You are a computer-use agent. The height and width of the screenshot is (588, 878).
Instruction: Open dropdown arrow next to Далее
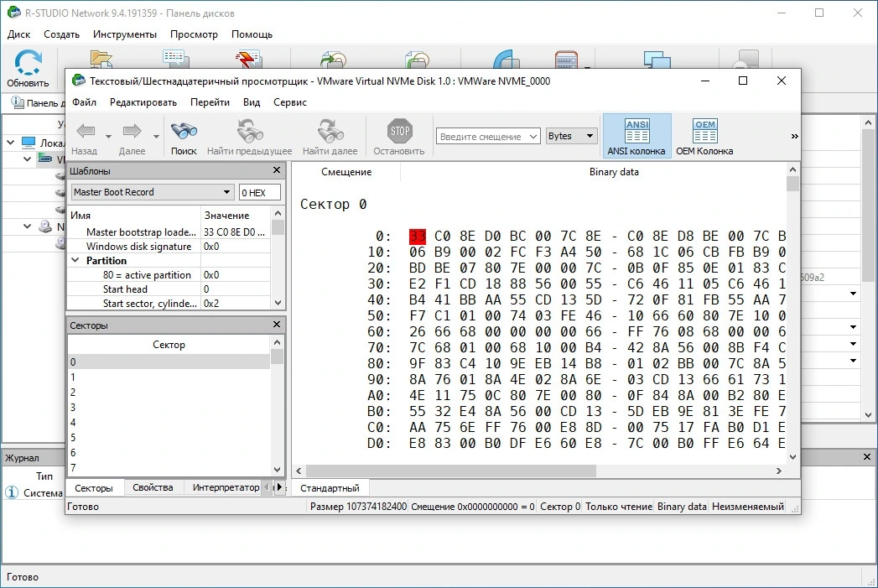click(156, 136)
